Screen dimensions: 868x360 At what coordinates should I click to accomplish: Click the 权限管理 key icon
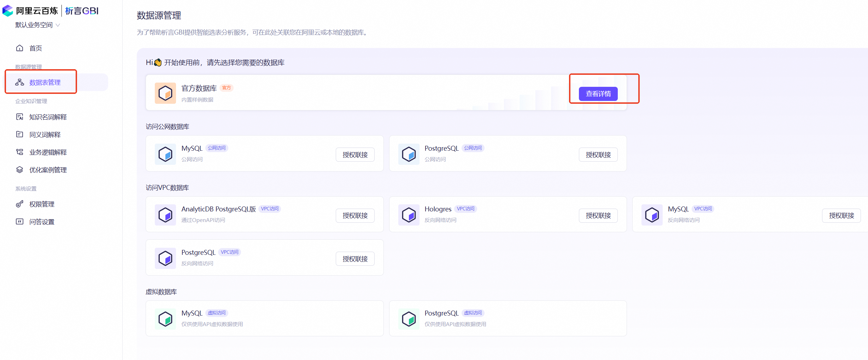[x=19, y=204]
